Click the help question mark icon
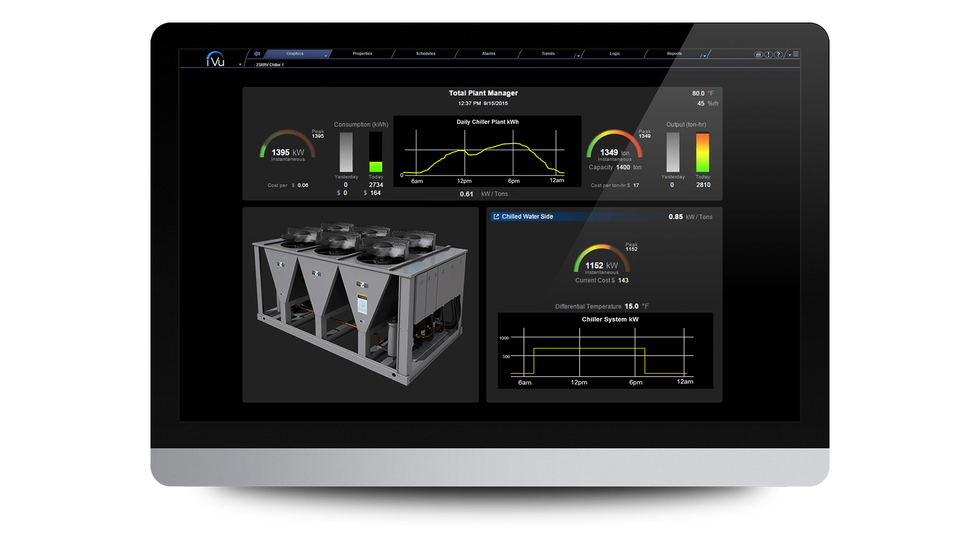The width and height of the screenshot is (980, 551). [x=778, y=54]
